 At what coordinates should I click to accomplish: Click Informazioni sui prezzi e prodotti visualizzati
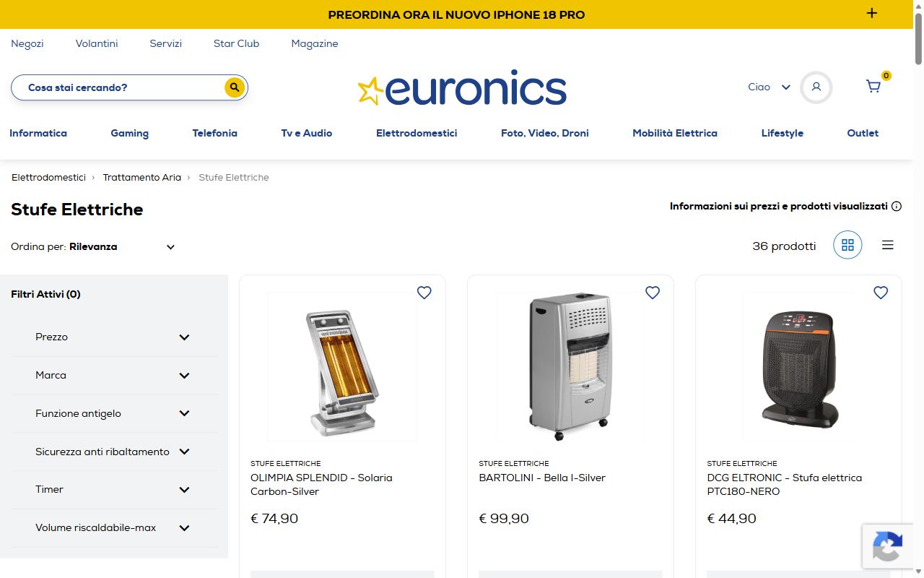point(779,206)
